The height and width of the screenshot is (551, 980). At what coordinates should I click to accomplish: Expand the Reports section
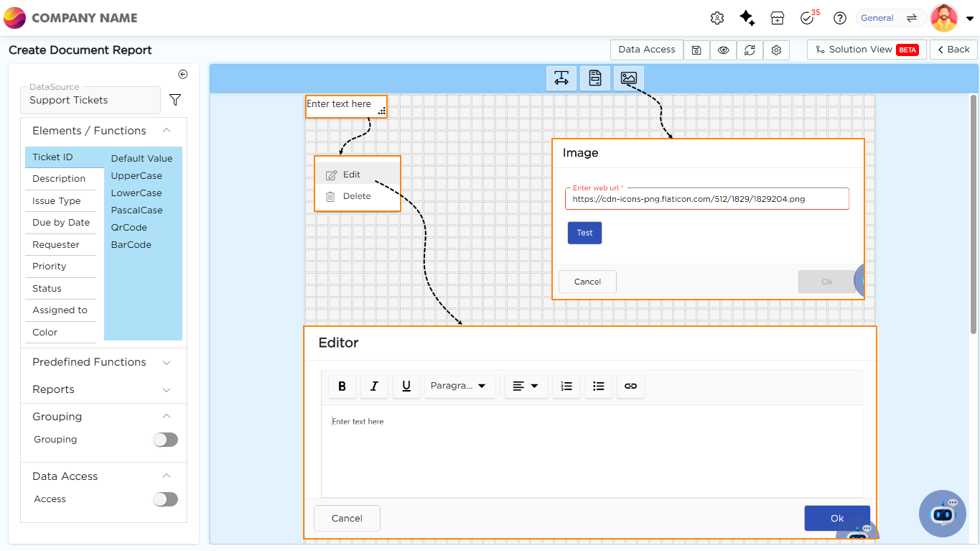click(x=103, y=389)
